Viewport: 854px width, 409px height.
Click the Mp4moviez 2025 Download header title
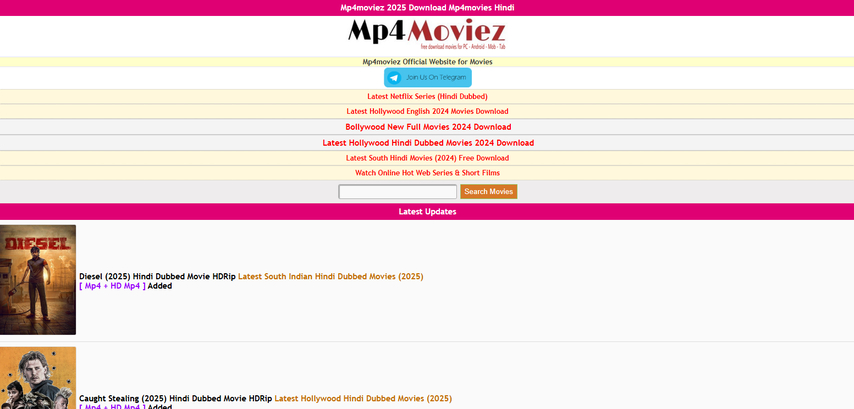click(x=427, y=8)
